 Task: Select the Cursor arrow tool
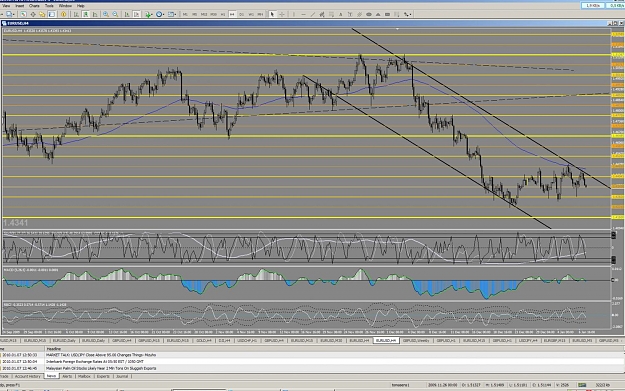272,14
